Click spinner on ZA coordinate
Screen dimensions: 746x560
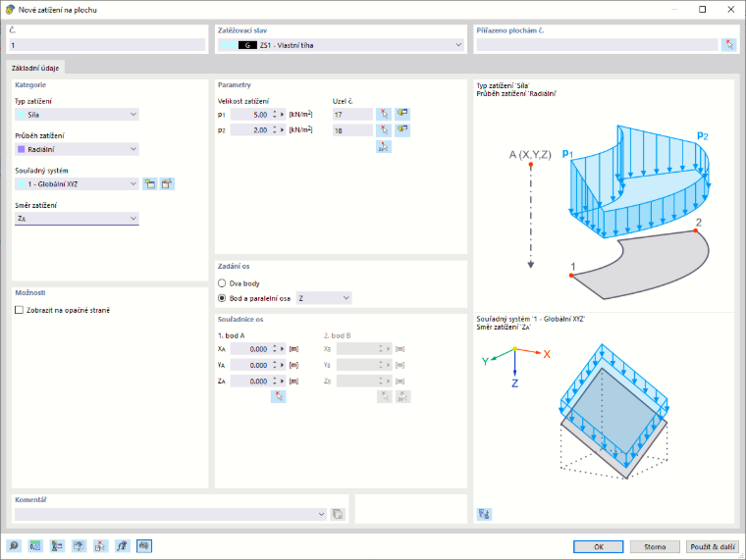275,382
